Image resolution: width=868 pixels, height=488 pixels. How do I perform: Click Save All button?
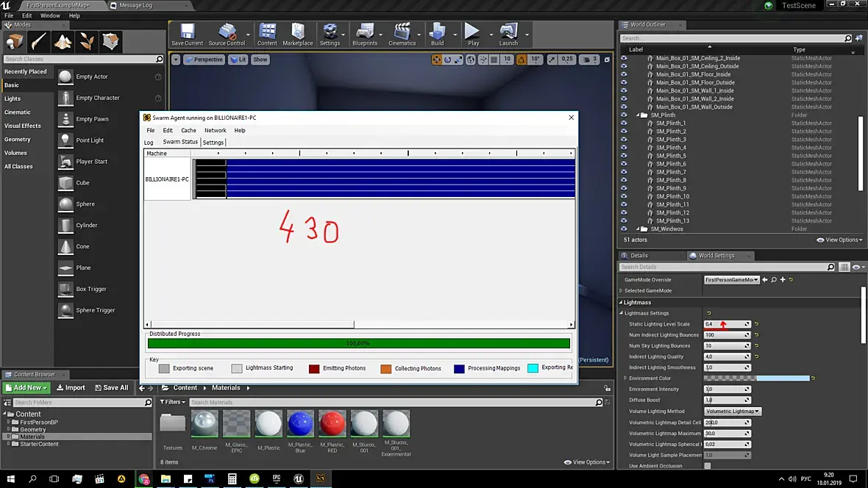(111, 388)
